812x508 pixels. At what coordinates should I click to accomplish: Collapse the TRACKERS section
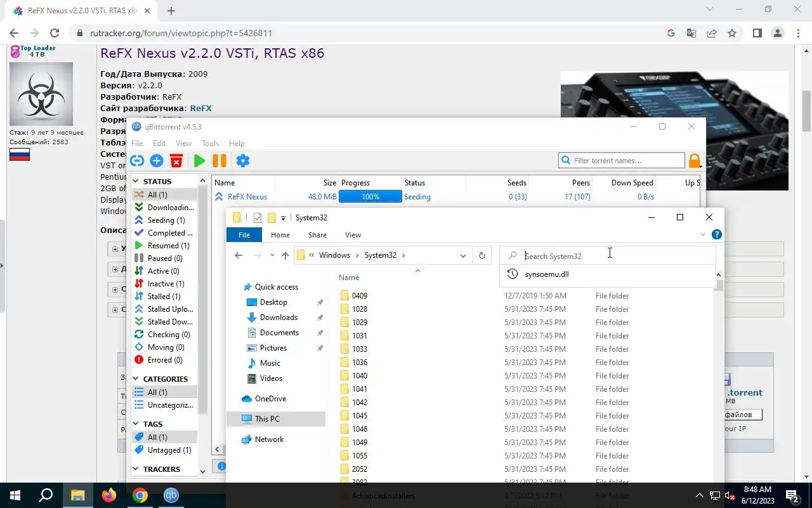[x=135, y=469]
